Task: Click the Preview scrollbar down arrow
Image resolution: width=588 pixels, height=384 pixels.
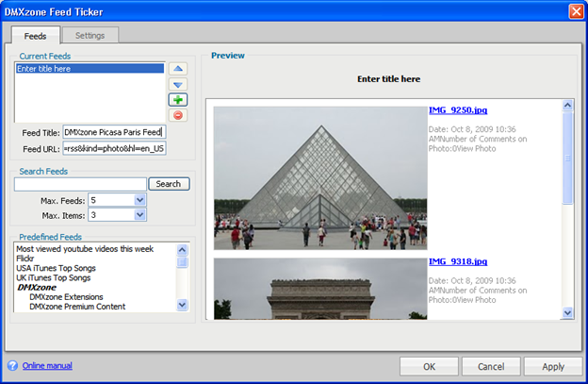Action: tap(568, 312)
